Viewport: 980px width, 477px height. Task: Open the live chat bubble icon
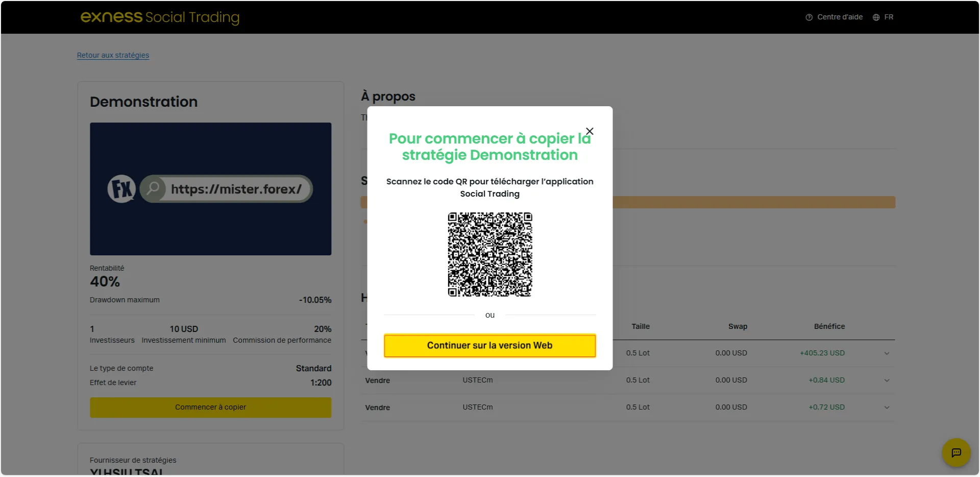click(x=956, y=452)
